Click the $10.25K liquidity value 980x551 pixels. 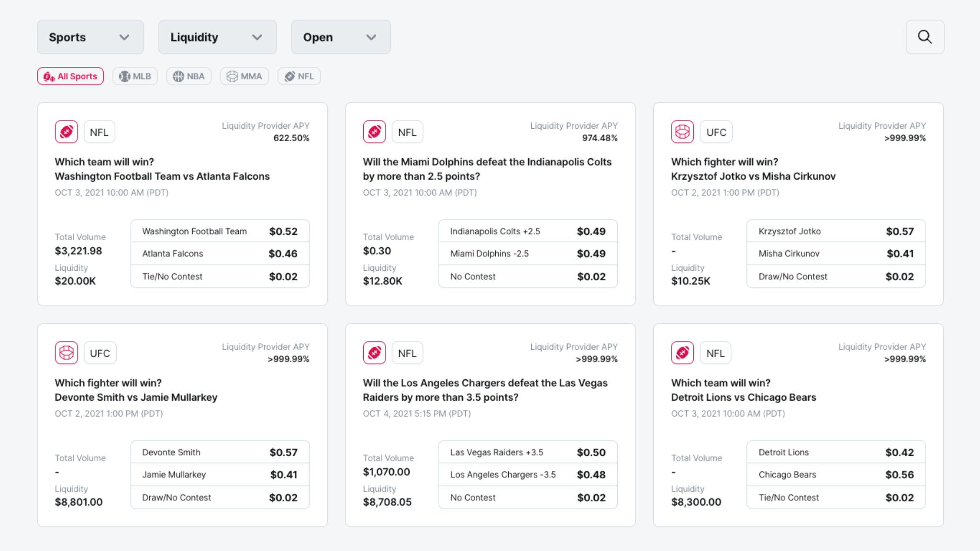(691, 281)
